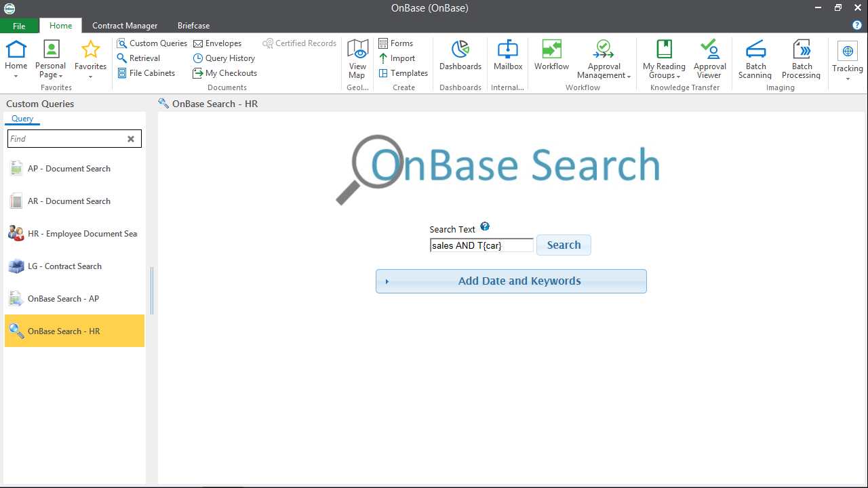Expand the Personal Page dropdown arrow
The height and width of the screenshot is (488, 868).
[x=60, y=76]
